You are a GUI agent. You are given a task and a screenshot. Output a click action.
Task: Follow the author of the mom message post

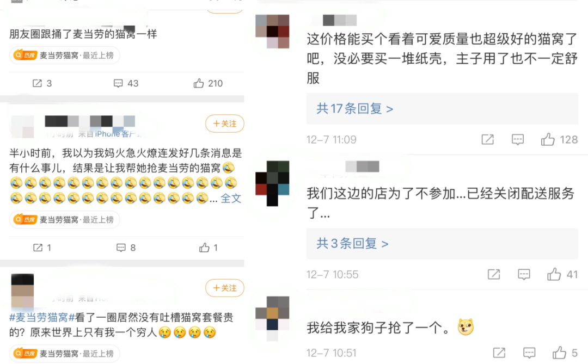(225, 124)
